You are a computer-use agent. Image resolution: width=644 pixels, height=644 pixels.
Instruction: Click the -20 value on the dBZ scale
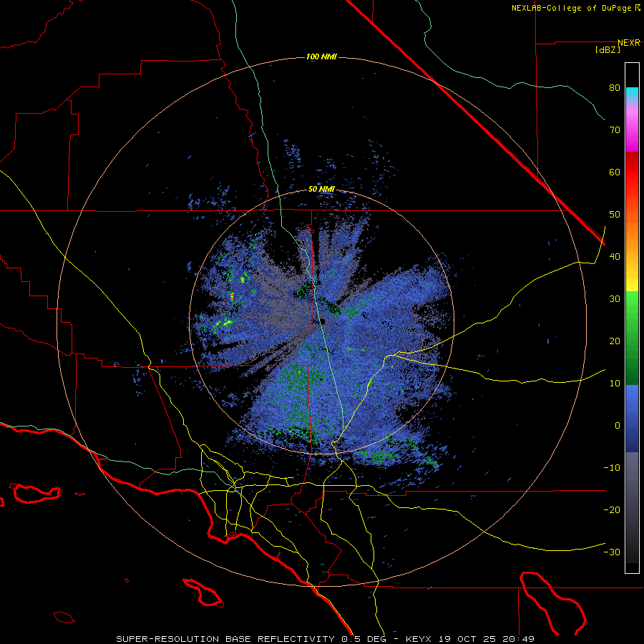pos(612,509)
